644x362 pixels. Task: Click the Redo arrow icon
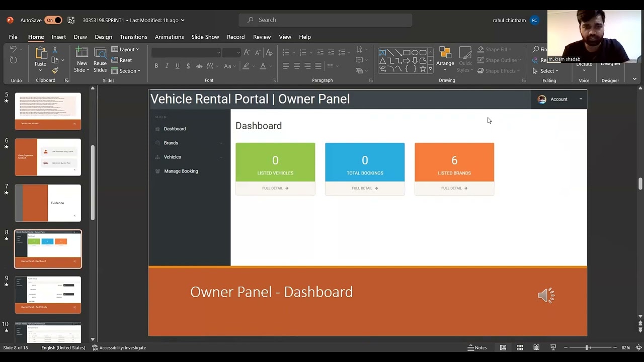(x=13, y=60)
